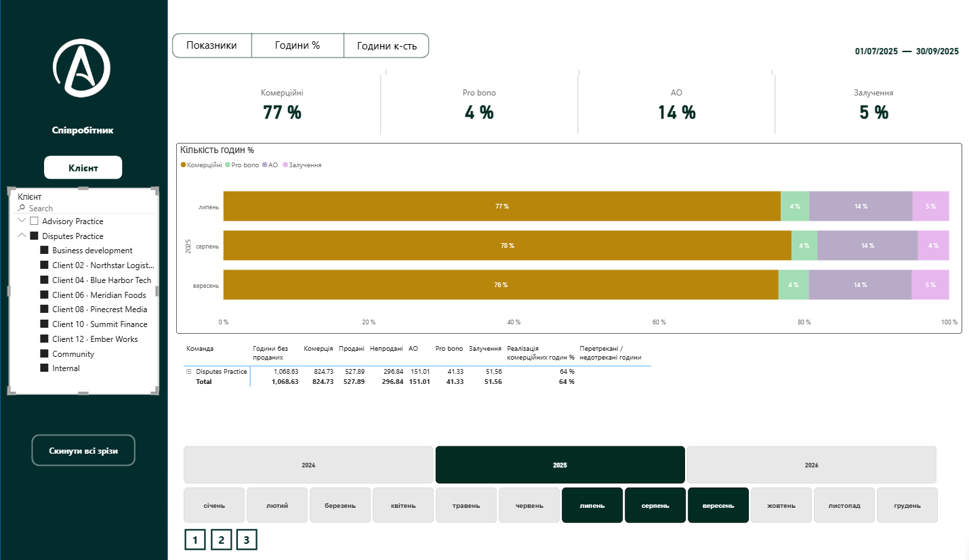
Task: Click Скинути всі зрізи reset button
Action: [x=83, y=451]
